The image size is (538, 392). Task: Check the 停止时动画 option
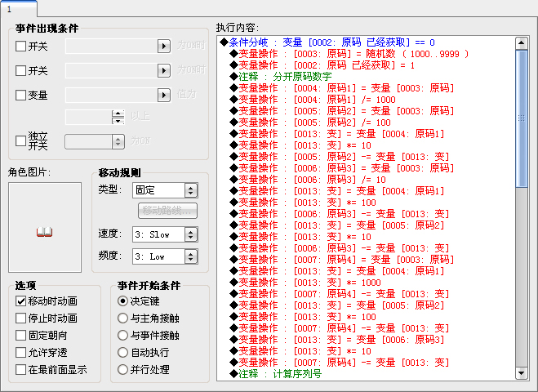point(21,318)
